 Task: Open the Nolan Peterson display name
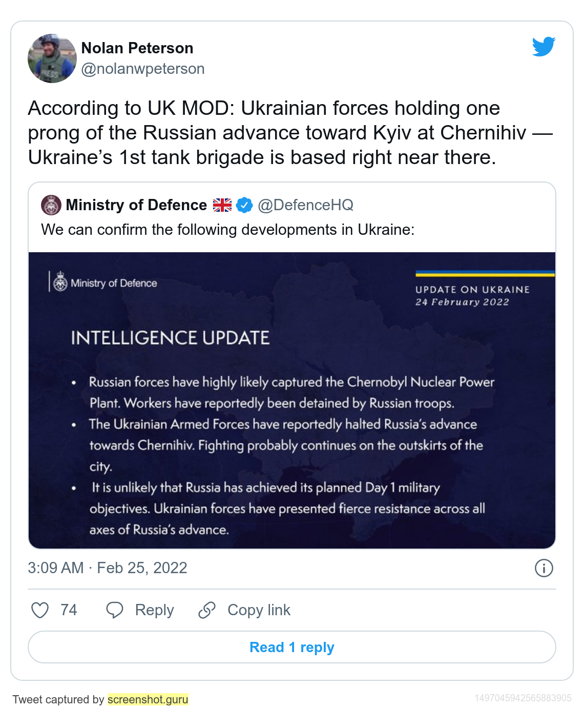tap(137, 48)
